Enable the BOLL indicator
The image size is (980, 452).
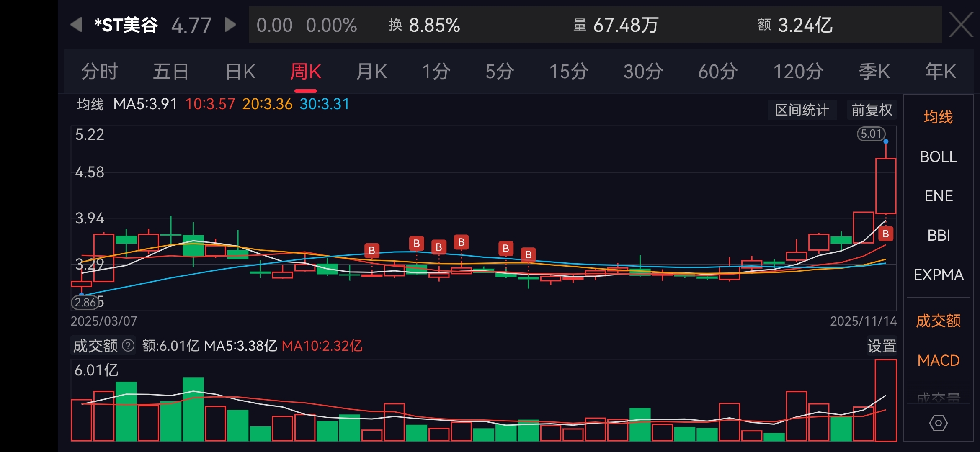(938, 157)
